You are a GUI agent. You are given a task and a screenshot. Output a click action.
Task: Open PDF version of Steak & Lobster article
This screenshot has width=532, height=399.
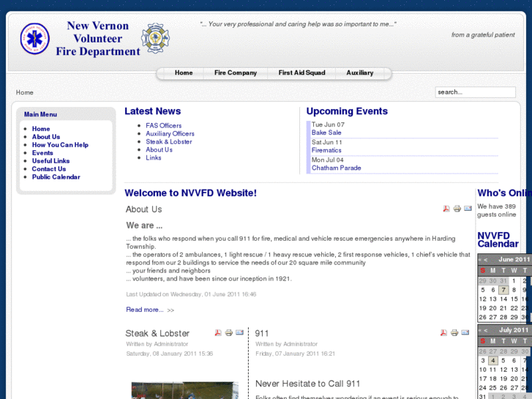(x=218, y=333)
